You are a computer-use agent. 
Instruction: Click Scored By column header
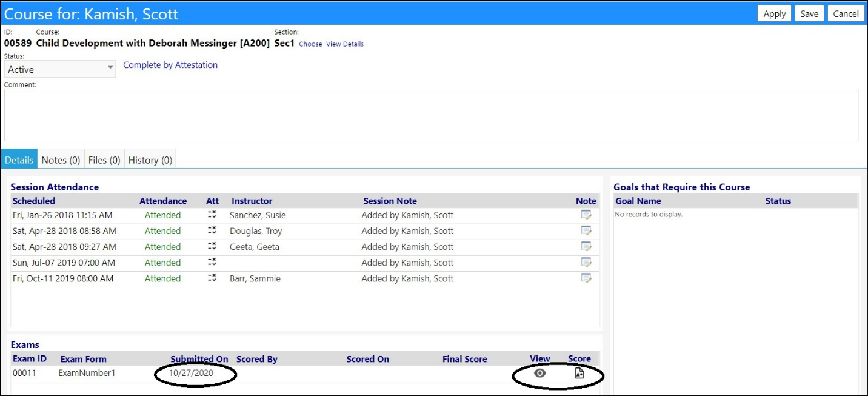click(x=257, y=359)
